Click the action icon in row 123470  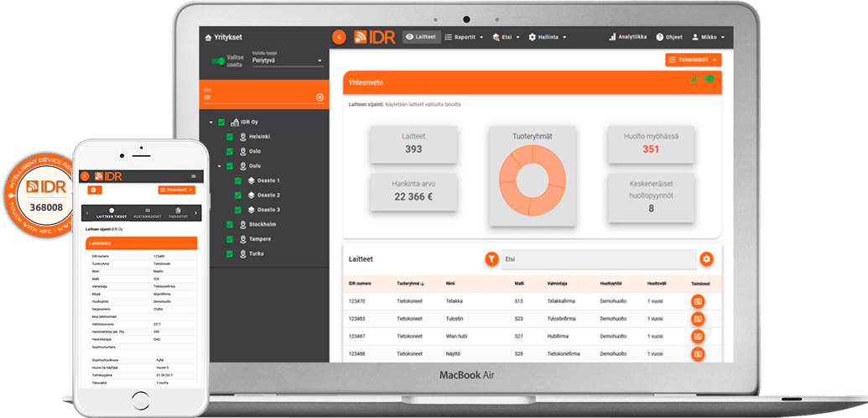tap(698, 301)
